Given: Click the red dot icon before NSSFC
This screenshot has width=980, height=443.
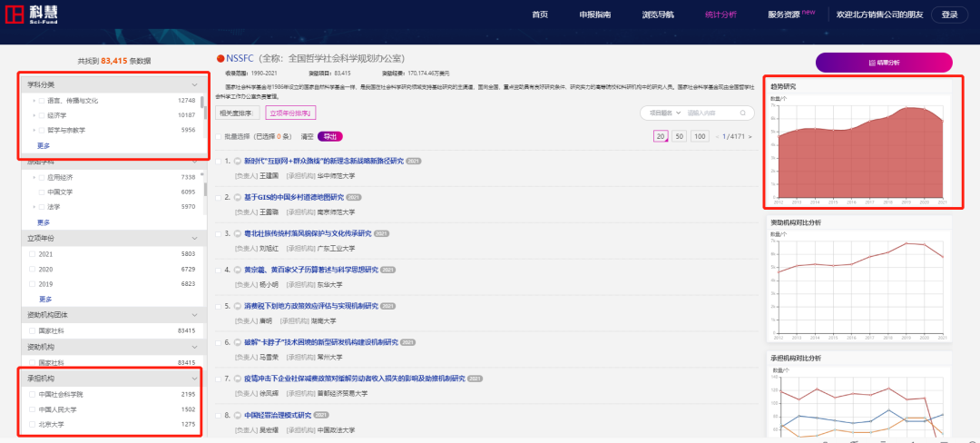Looking at the screenshot, I should point(220,59).
